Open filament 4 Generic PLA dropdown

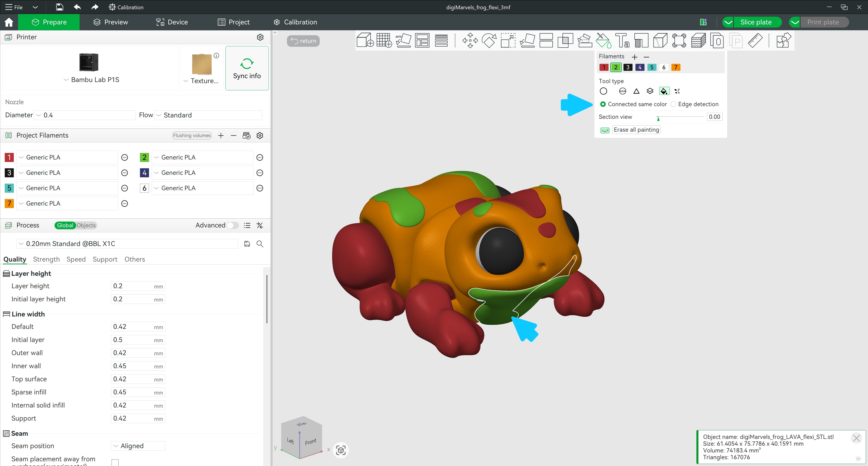[x=203, y=173]
